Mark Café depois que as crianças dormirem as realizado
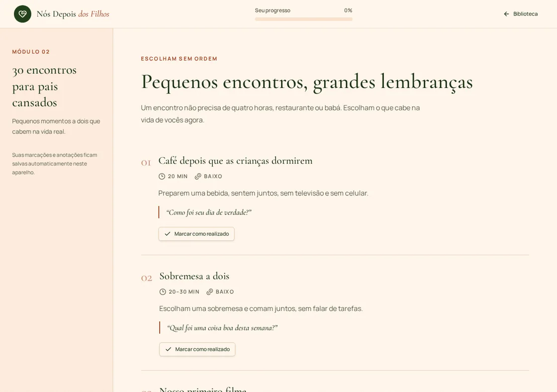 [x=196, y=234]
